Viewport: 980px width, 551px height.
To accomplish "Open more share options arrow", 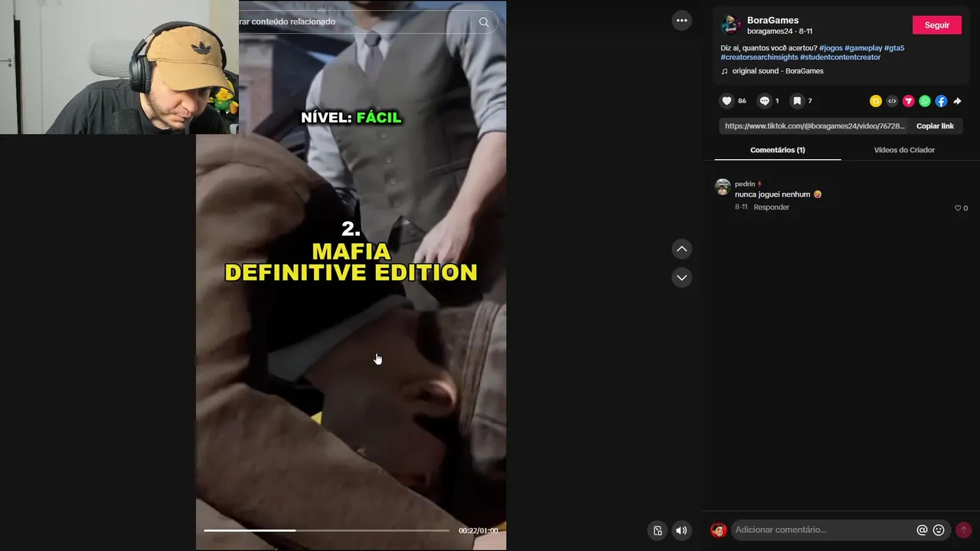I will pos(957,101).
